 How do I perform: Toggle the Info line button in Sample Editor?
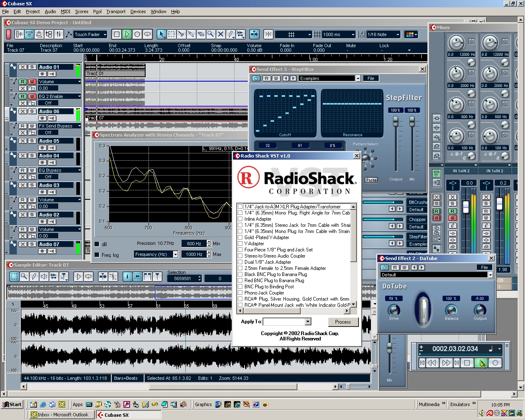pos(127,276)
